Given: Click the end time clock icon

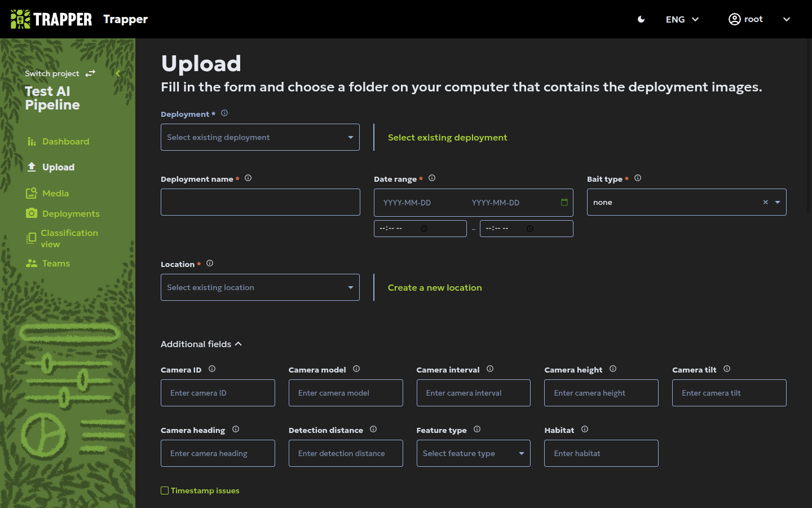Looking at the screenshot, I should pyautogui.click(x=530, y=229).
